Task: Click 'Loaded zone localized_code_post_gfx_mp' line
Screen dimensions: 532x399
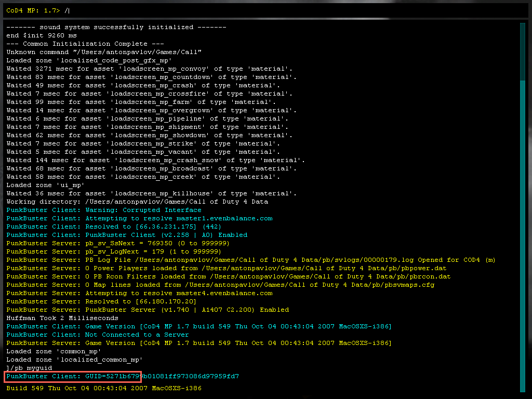Action: point(89,60)
